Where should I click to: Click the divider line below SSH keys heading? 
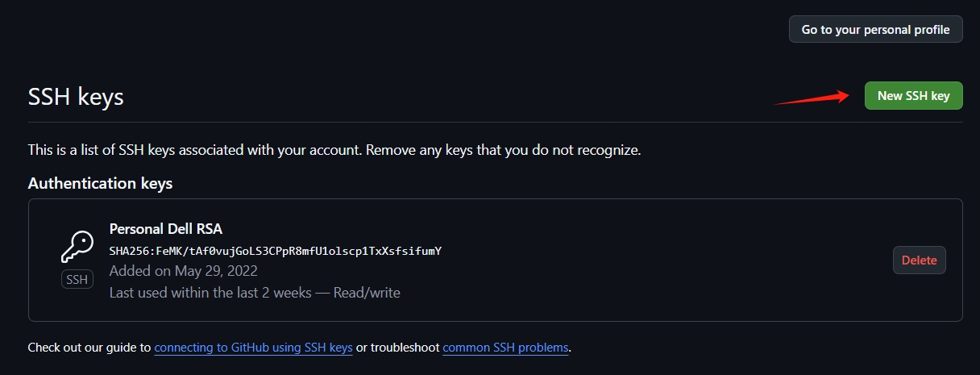[x=496, y=123]
